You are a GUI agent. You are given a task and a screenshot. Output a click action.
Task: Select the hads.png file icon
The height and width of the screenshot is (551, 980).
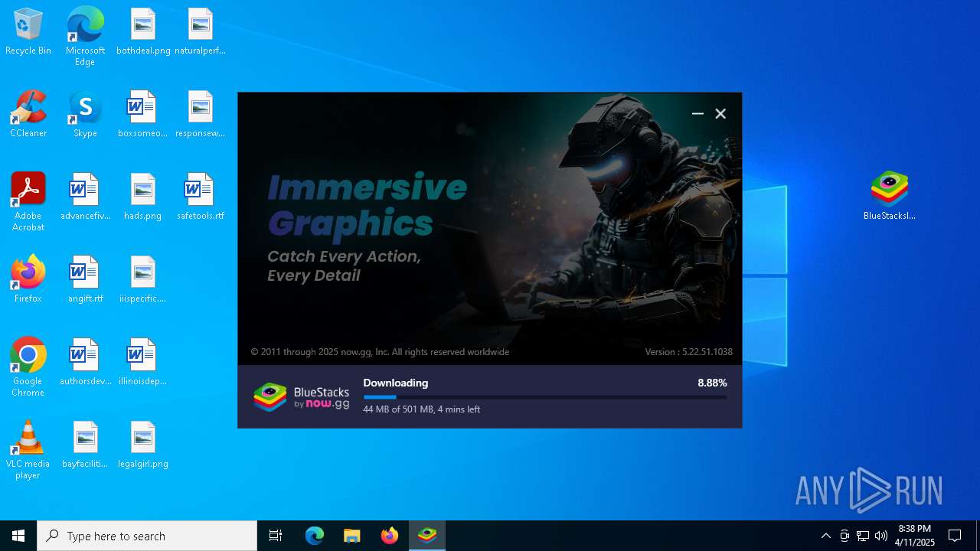(x=143, y=197)
